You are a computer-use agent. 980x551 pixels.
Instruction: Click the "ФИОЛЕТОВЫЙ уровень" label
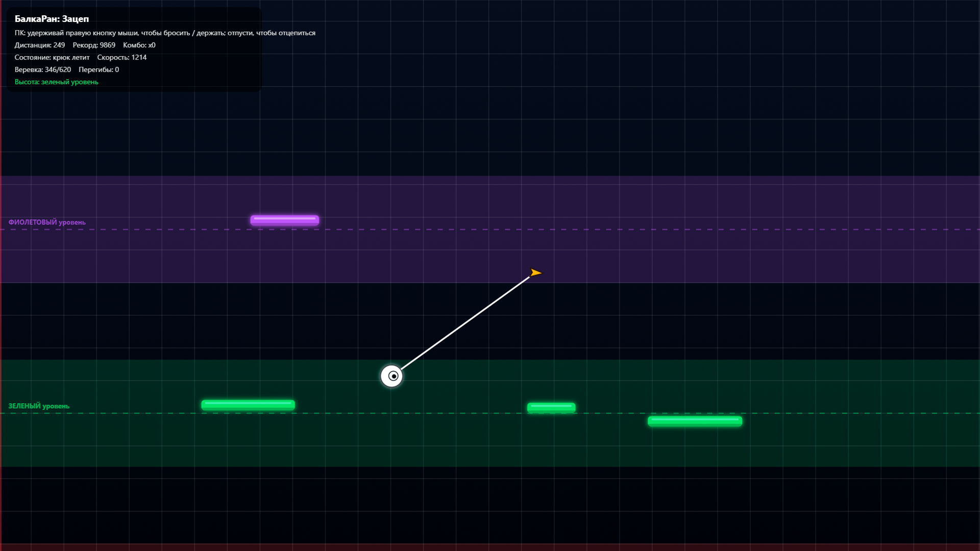click(47, 222)
